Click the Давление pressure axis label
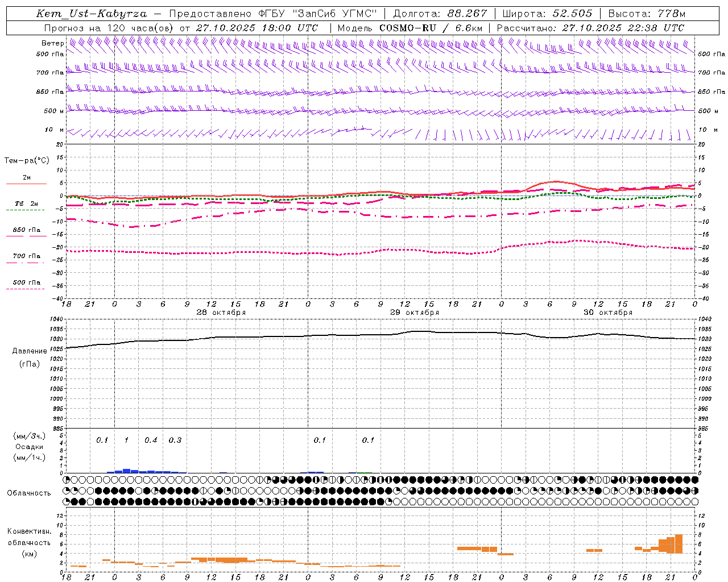728x582 pixels. pos(30,351)
